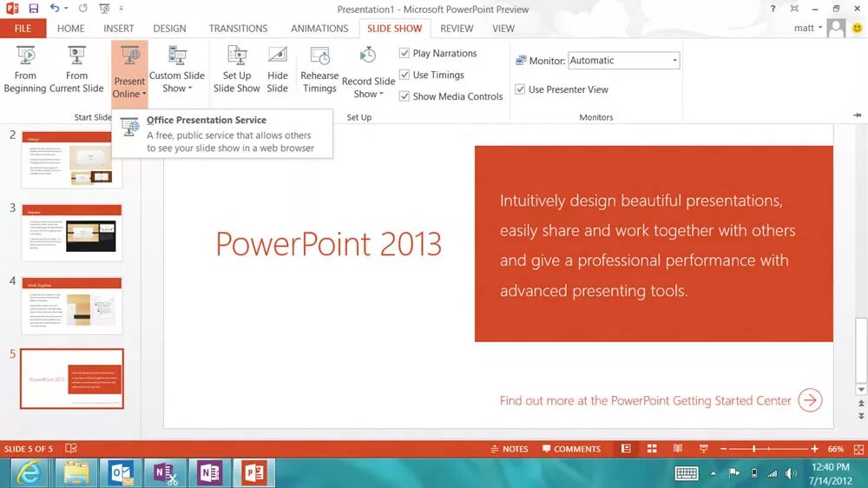The width and height of the screenshot is (868, 488).
Task: Click the user profile picture
Action: [x=837, y=28]
